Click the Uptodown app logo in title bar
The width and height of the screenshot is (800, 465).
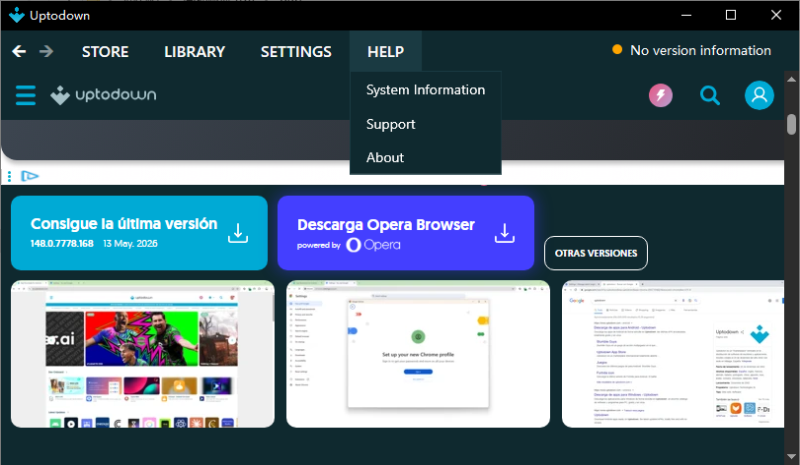(x=17, y=15)
